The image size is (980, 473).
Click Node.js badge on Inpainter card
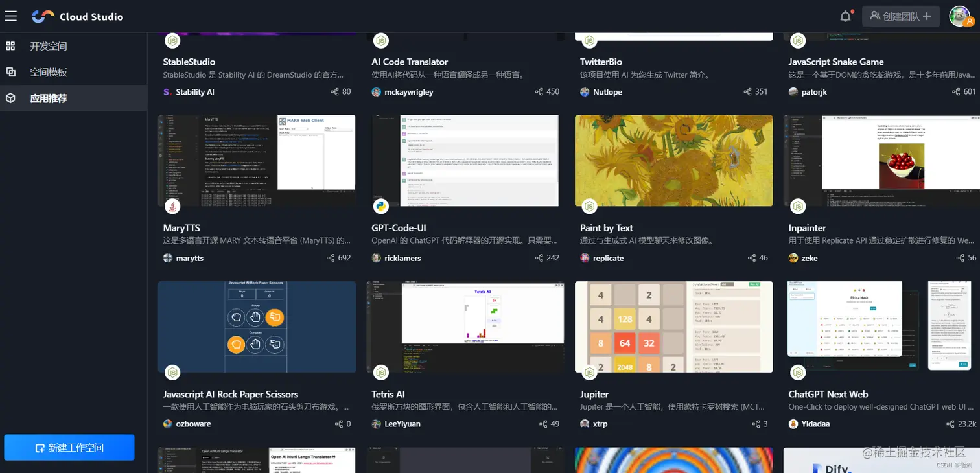pos(798,207)
